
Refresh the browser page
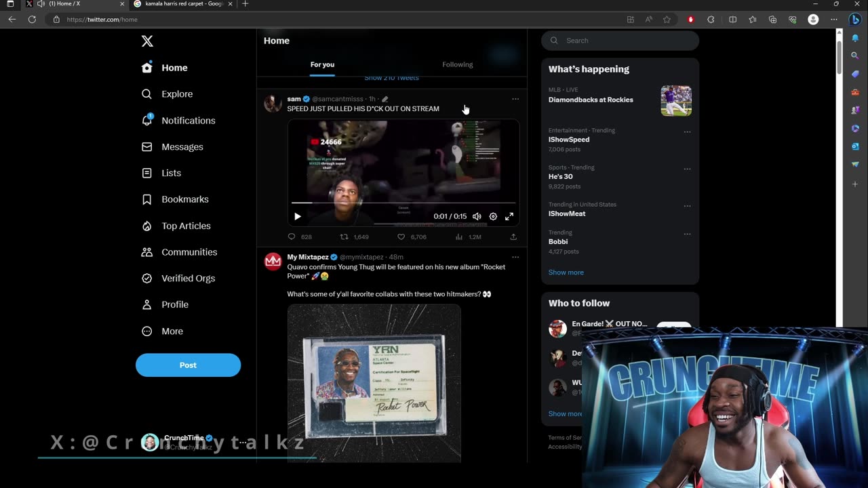click(x=32, y=20)
